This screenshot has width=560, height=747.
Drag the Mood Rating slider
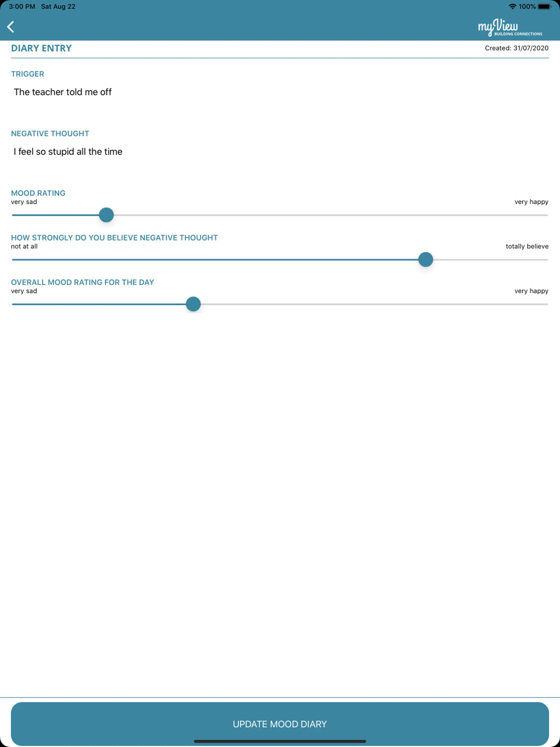[x=105, y=215]
